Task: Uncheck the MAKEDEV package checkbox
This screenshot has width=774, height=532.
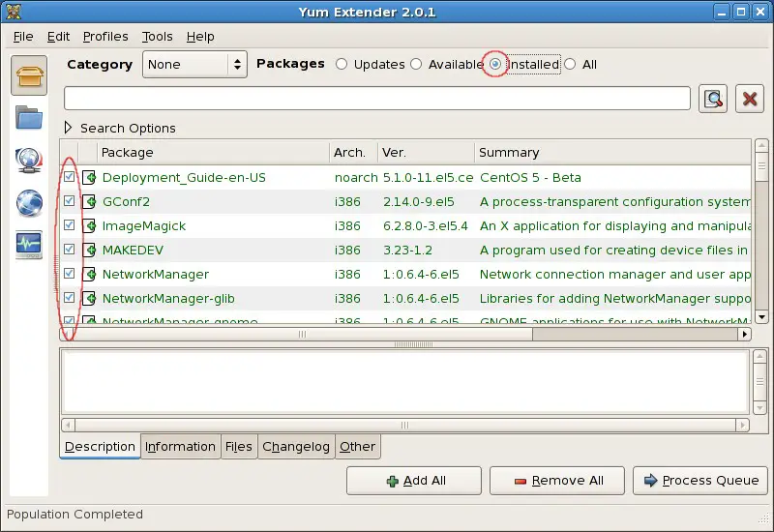Action: (x=69, y=249)
